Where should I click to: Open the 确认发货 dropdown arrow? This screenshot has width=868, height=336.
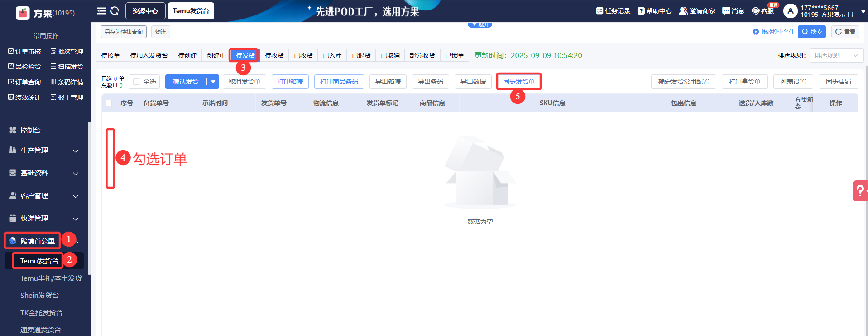click(x=213, y=82)
